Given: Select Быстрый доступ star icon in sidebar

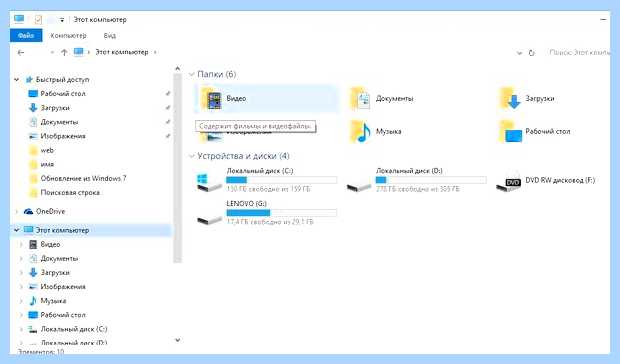Looking at the screenshot, I should [28, 79].
